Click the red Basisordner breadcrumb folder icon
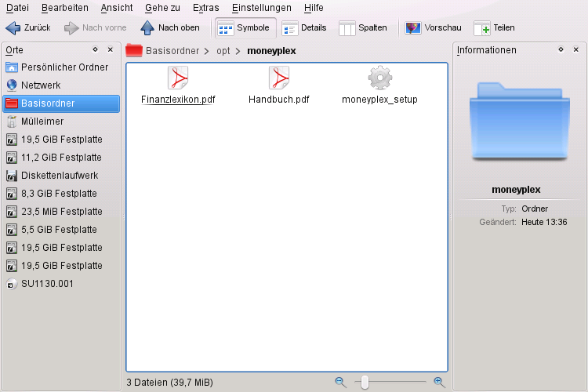The width and height of the screenshot is (588, 392). click(134, 51)
